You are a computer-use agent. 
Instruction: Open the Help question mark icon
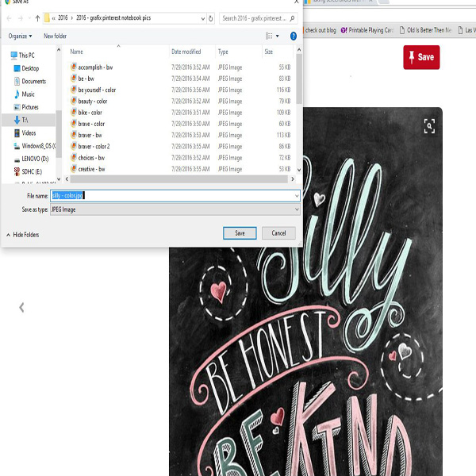click(294, 36)
